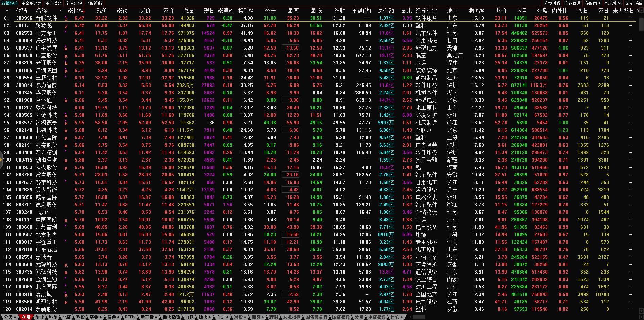Click the help question mark icon after 未匹配量
Image resolution: width=644 pixels, height=320 pixels.
coord(638,11)
